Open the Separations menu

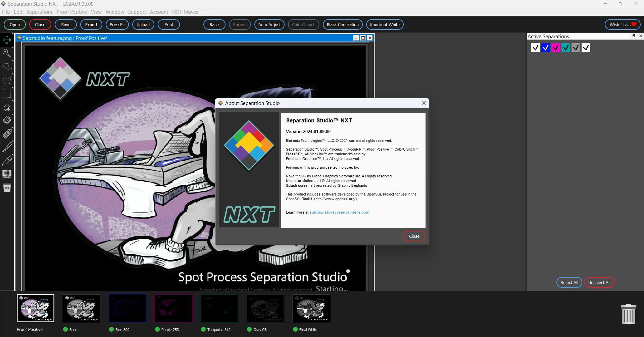pos(40,12)
